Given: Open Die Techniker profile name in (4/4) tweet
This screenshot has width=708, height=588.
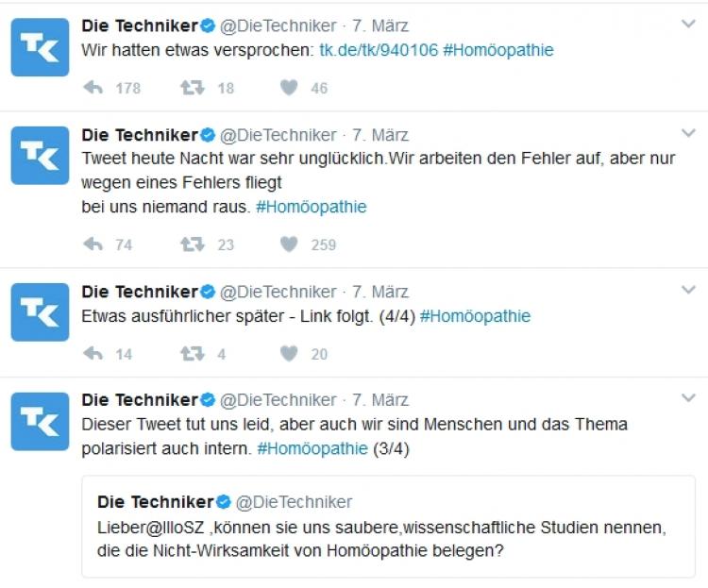Looking at the screenshot, I should [x=140, y=291].
